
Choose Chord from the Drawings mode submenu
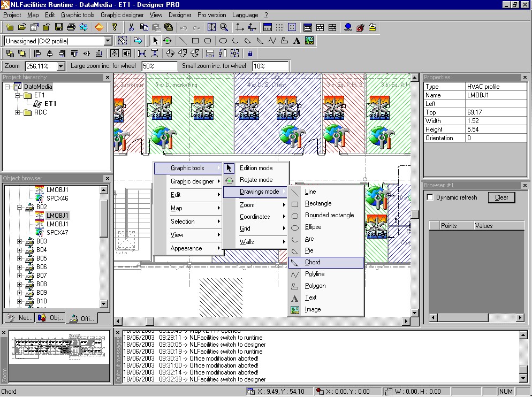click(313, 262)
